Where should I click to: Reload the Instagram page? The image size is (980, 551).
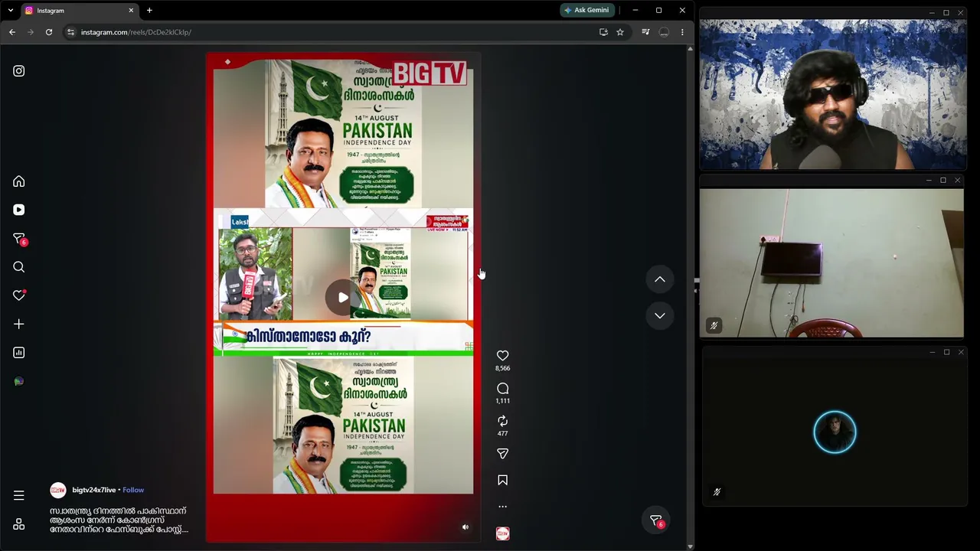coord(49,32)
